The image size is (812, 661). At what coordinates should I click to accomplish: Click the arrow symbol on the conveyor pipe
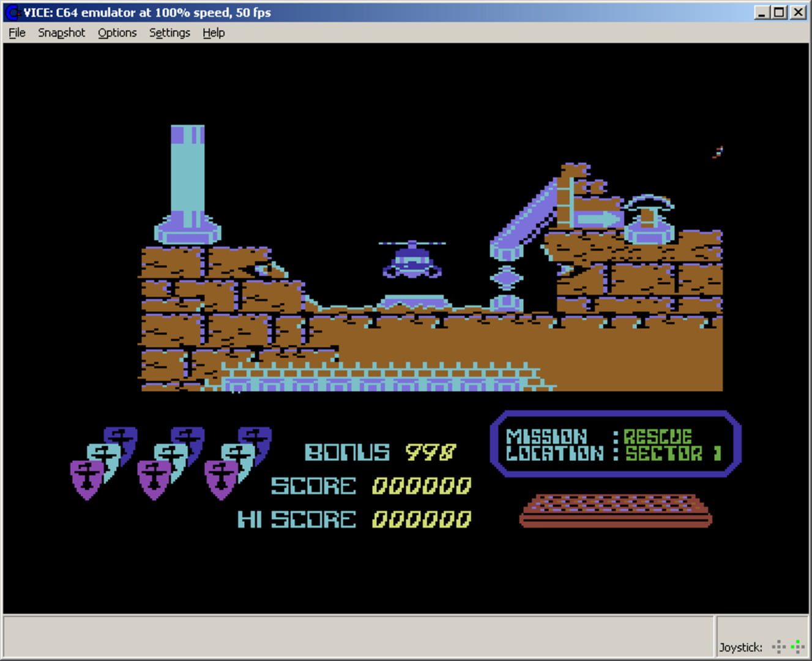pos(597,217)
